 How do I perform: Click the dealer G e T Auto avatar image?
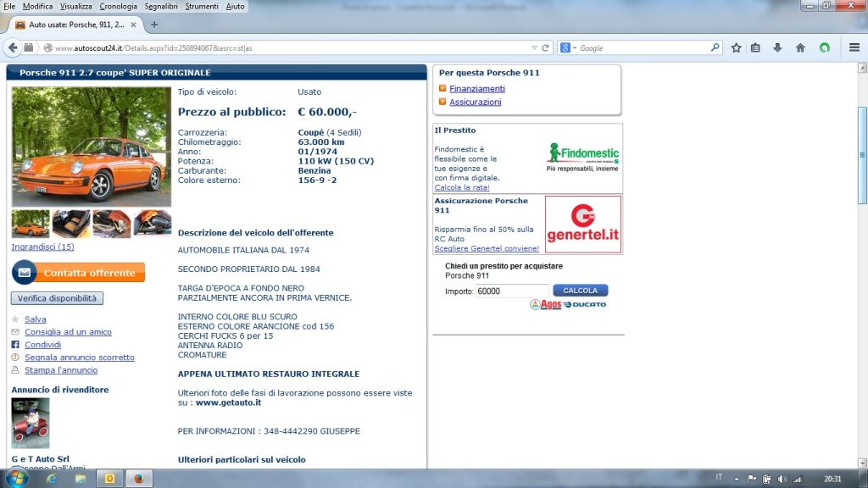pyautogui.click(x=31, y=424)
